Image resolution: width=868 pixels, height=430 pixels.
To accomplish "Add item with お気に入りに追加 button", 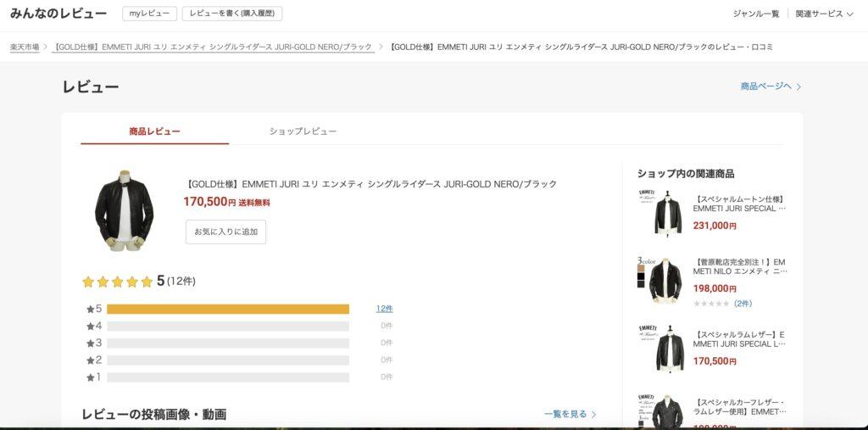I will 225,232.
